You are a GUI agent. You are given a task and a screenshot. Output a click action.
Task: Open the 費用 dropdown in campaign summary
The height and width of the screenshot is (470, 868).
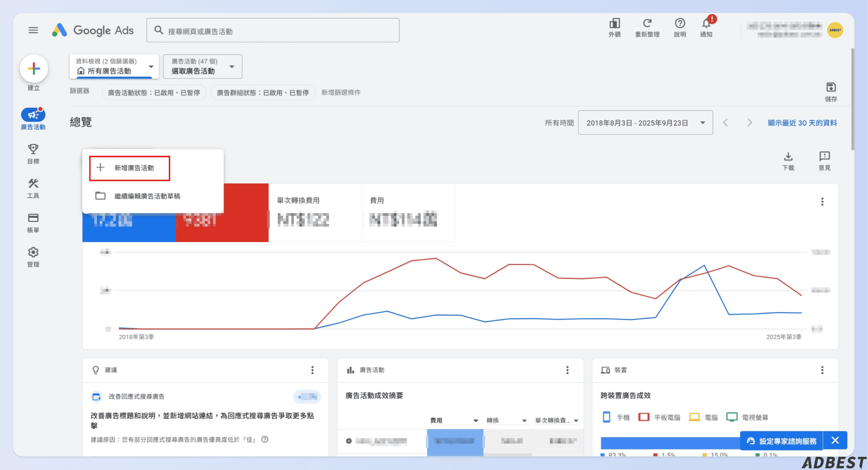coord(453,420)
